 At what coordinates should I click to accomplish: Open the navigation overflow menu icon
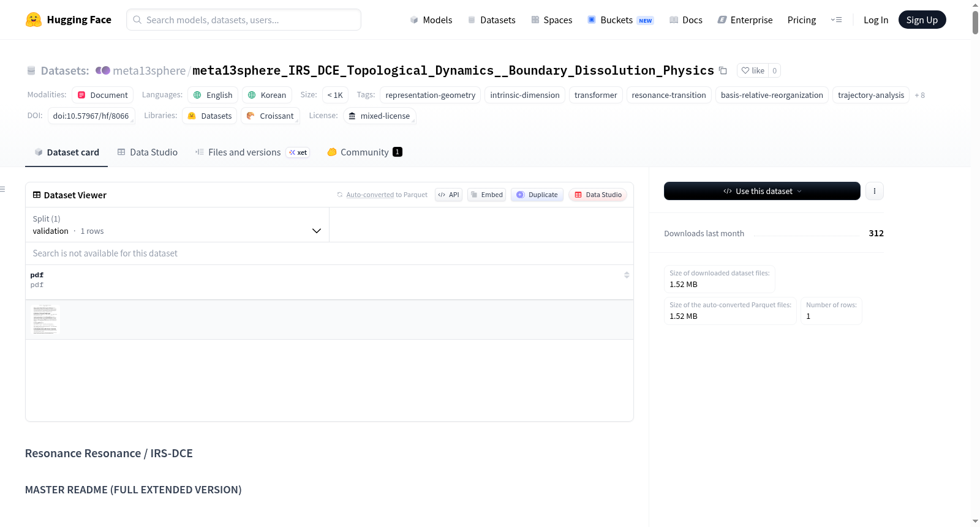(x=836, y=20)
